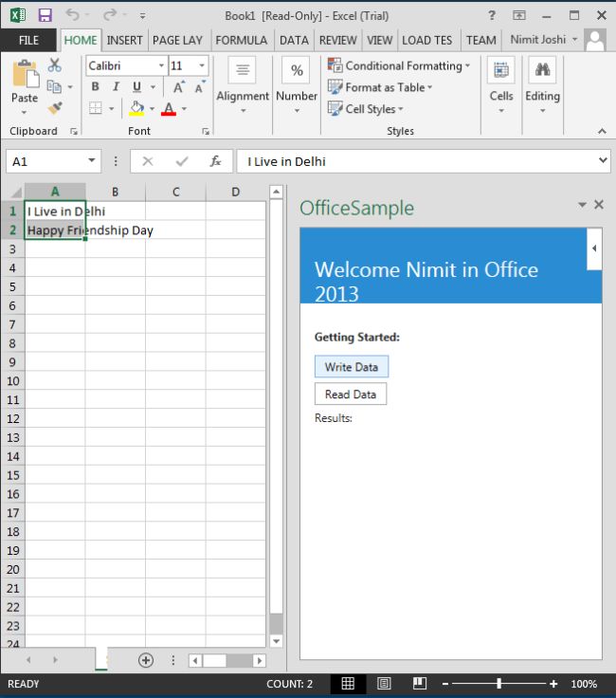Select the Format Painter brush
The image size is (616, 698).
coord(55,107)
